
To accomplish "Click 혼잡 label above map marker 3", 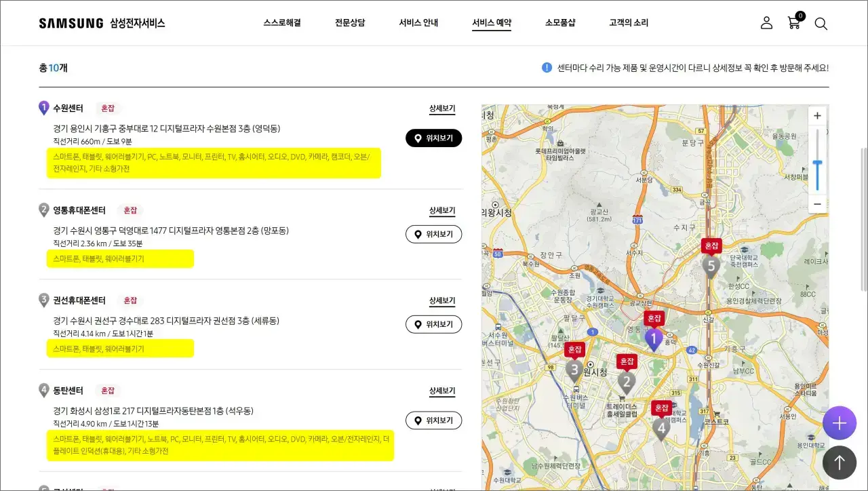I will 574,350.
